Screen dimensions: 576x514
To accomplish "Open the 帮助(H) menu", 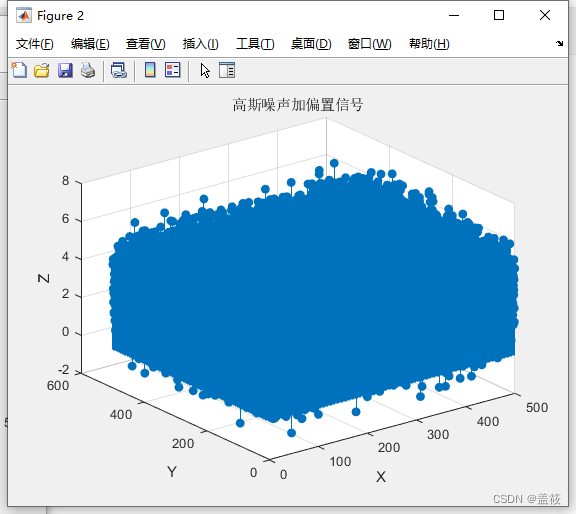I will click(x=429, y=44).
